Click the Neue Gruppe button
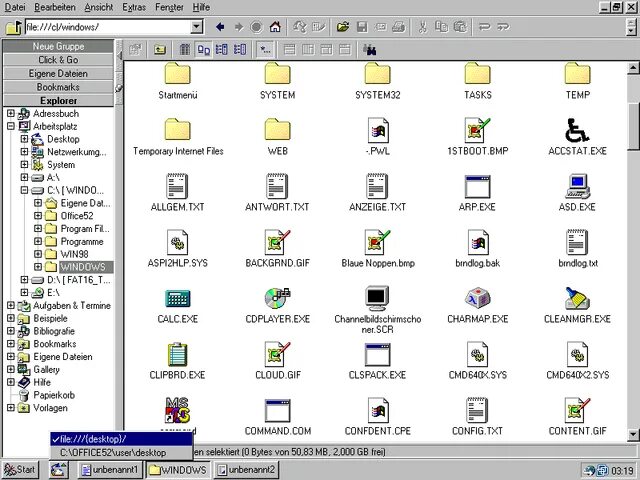Screen dimensions: 640x480 click(x=58, y=47)
